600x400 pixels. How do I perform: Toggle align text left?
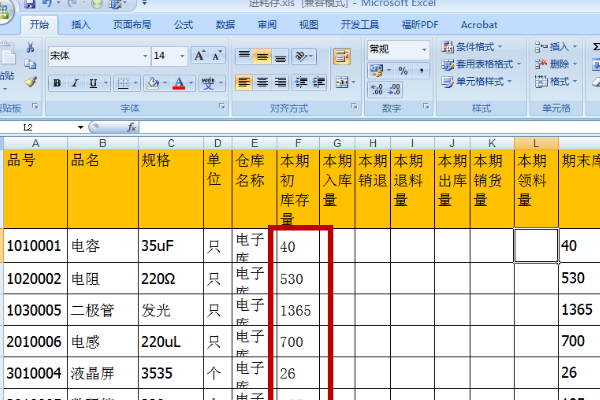[x=244, y=82]
